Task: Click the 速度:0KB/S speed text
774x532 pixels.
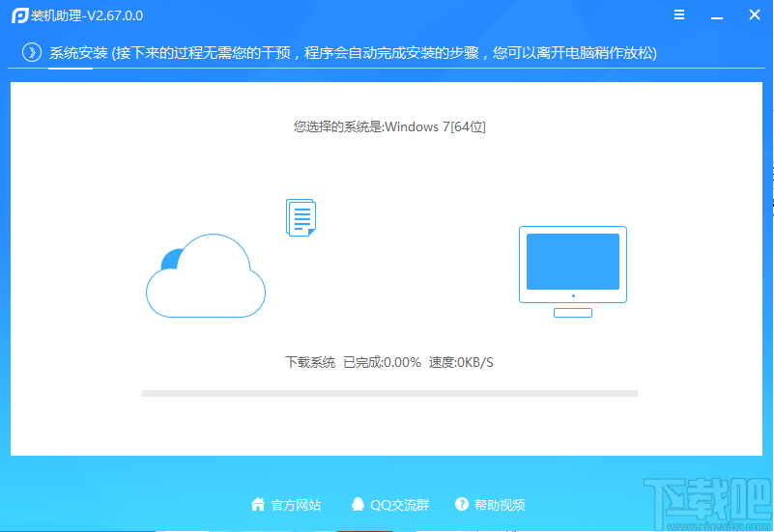Action: 461,362
